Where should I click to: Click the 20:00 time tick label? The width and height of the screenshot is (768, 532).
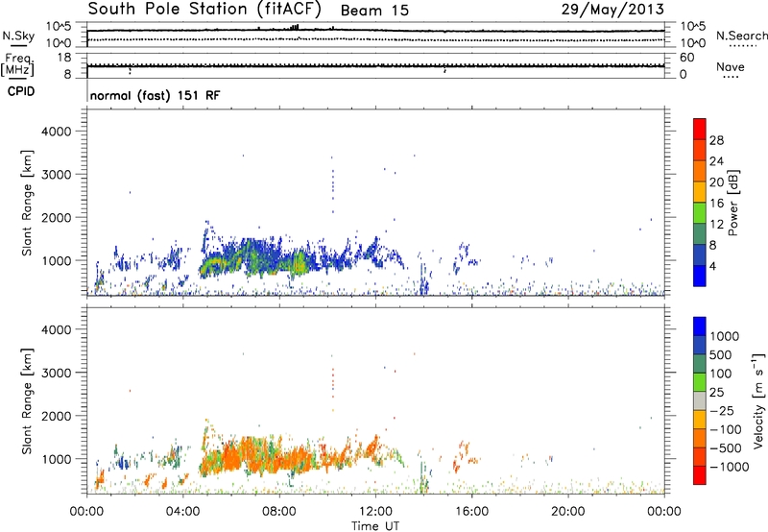click(x=567, y=512)
